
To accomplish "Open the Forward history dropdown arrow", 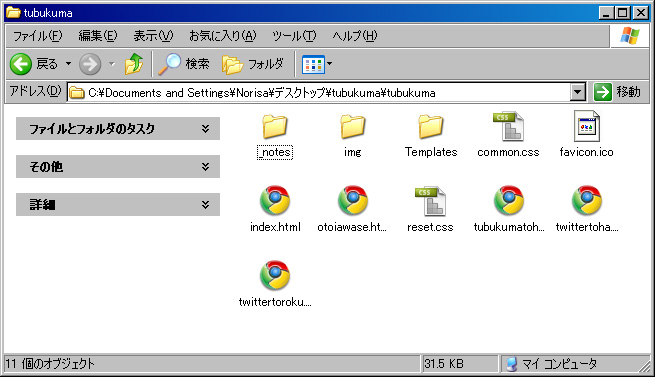I will [x=112, y=64].
